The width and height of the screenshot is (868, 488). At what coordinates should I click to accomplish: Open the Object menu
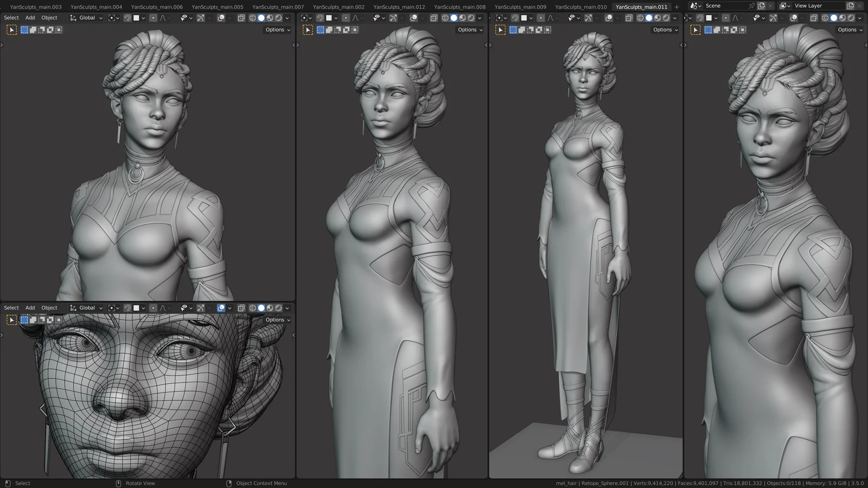click(x=49, y=17)
